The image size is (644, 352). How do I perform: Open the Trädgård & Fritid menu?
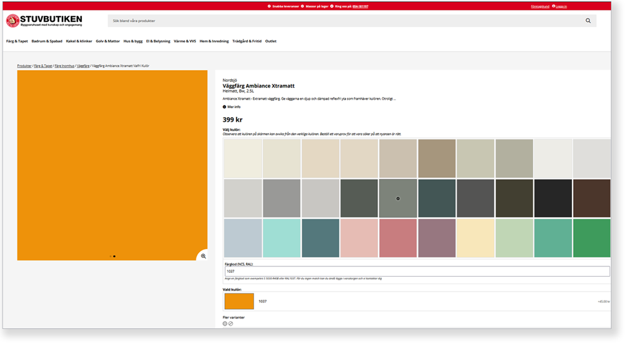[247, 41]
